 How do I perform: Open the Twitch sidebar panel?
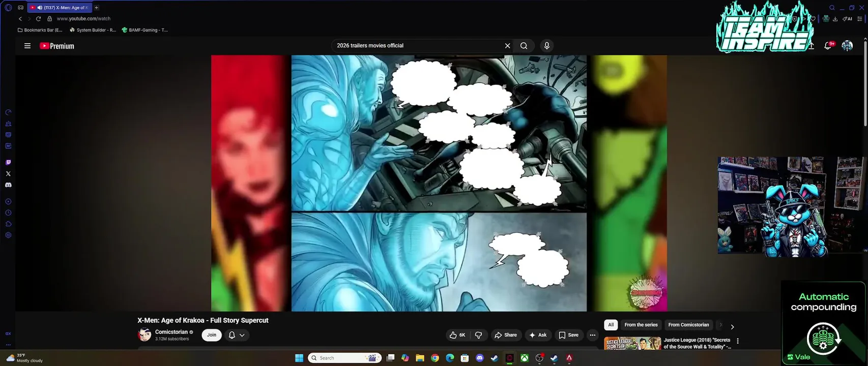(x=8, y=163)
